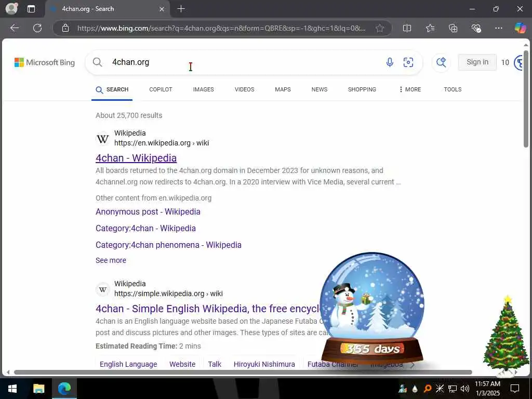Open Category:4chan phenomena - Wikipedia link
532x399 pixels.
coord(169,245)
